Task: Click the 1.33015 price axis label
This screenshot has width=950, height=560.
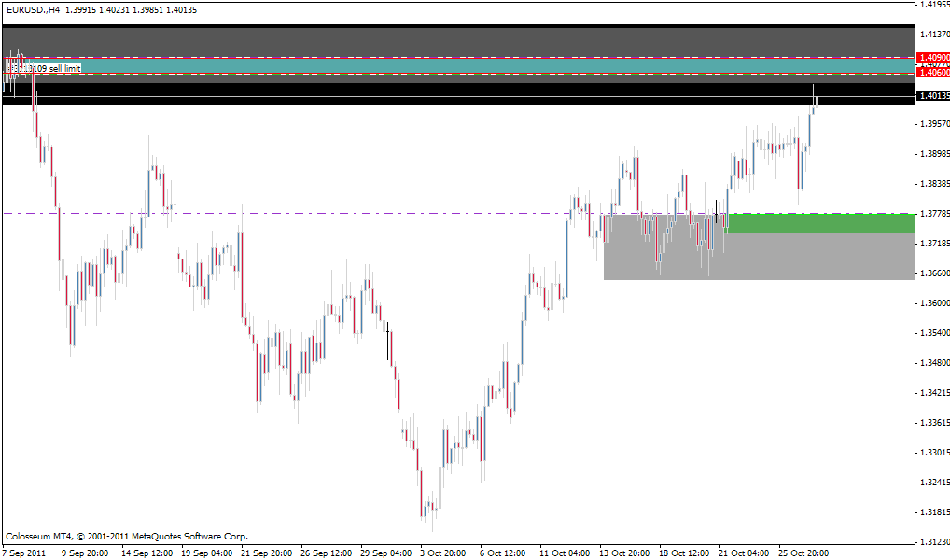Action: tap(935, 453)
